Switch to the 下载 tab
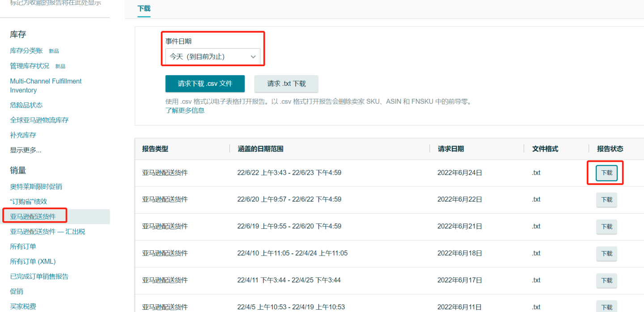 pyautogui.click(x=143, y=8)
